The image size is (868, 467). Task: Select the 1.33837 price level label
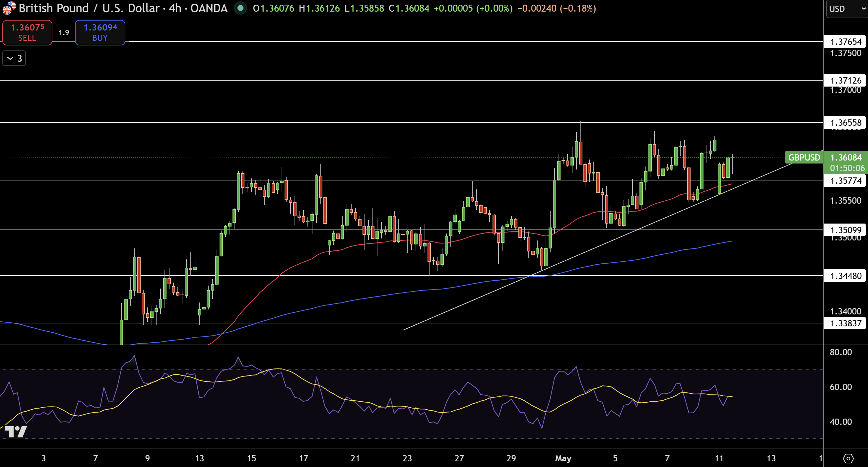click(x=845, y=323)
